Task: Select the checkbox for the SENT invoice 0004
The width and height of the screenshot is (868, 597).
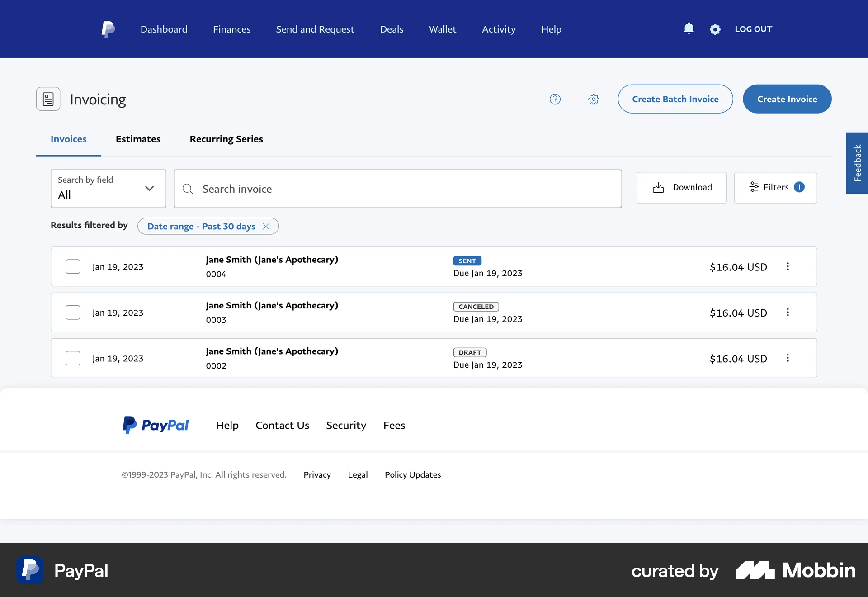Action: [x=73, y=266]
